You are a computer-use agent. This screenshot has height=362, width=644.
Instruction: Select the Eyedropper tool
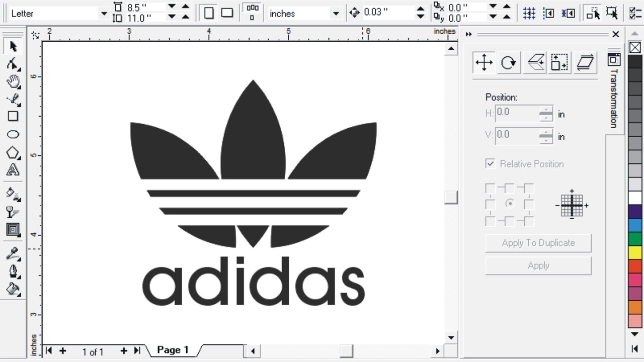tap(13, 253)
